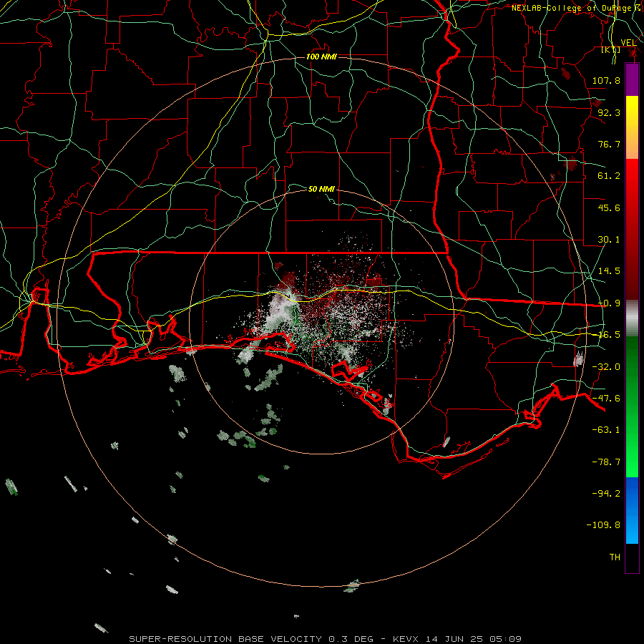This screenshot has width=644, height=644.
Task: Click the [KT] units label
Action: pos(611,50)
